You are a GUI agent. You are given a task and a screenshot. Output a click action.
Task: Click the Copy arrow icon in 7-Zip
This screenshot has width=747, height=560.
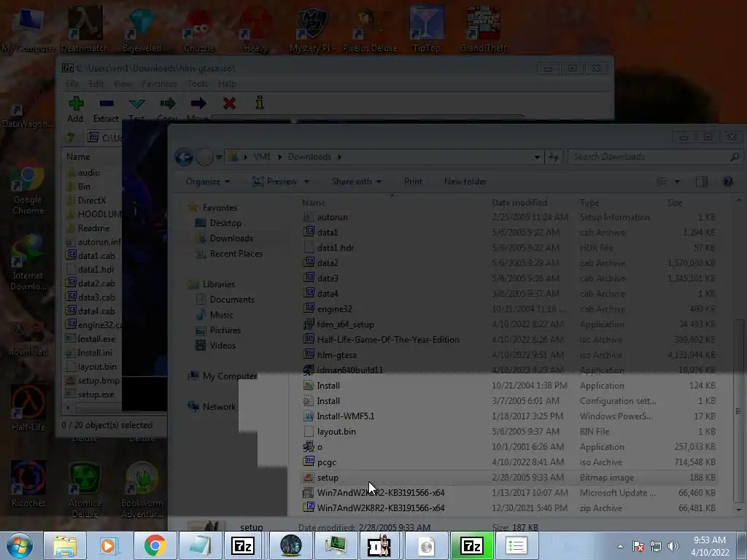(x=168, y=104)
